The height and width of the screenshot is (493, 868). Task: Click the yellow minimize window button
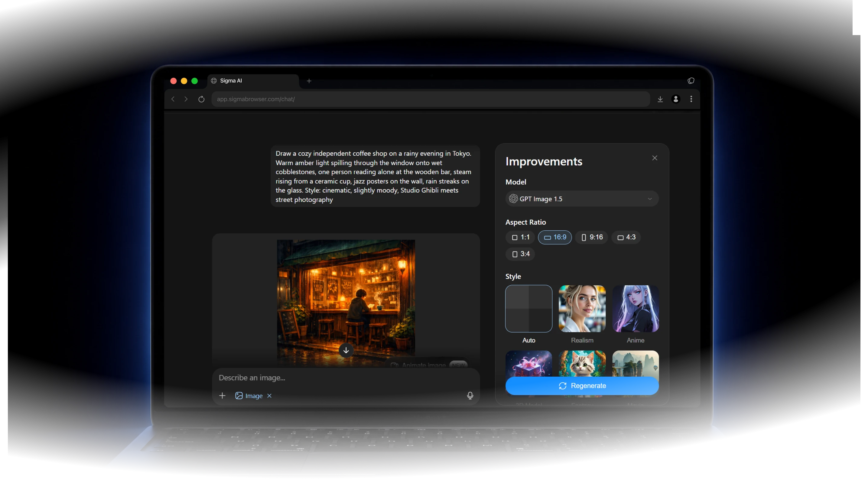point(184,81)
